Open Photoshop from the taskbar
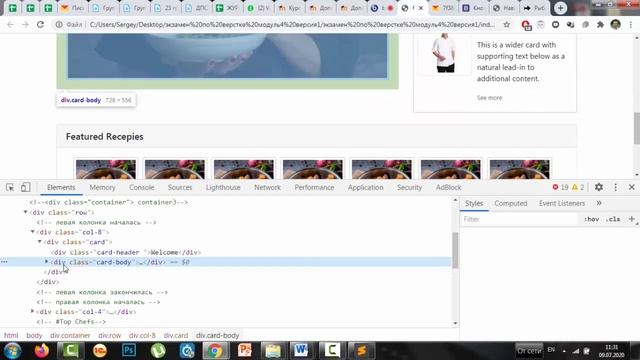This screenshot has height=360, width=640. click(129, 351)
